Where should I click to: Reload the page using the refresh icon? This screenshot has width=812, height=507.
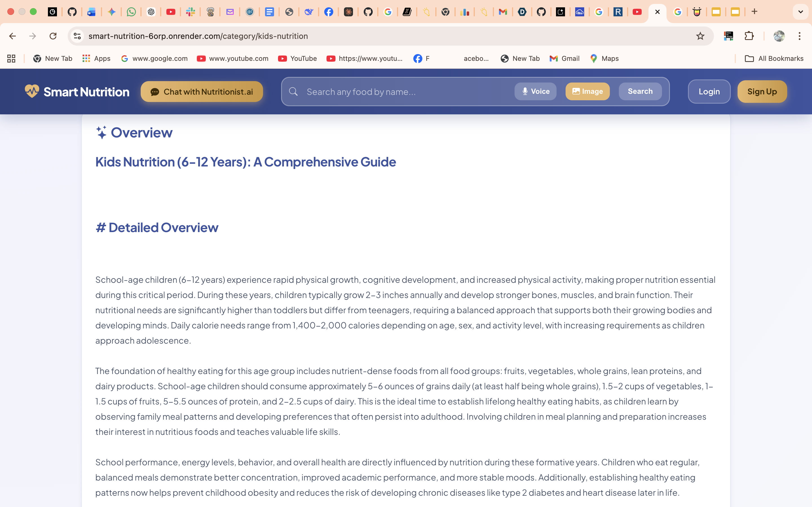tap(53, 36)
